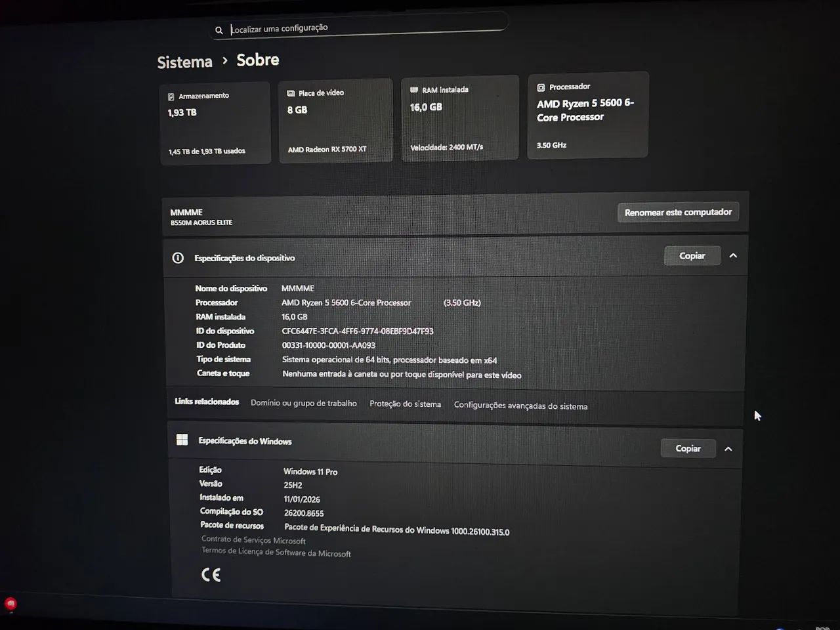Screen dimensions: 840x630
Task: Open the Placa de vídeo 8 GB card
Action: coord(335,121)
